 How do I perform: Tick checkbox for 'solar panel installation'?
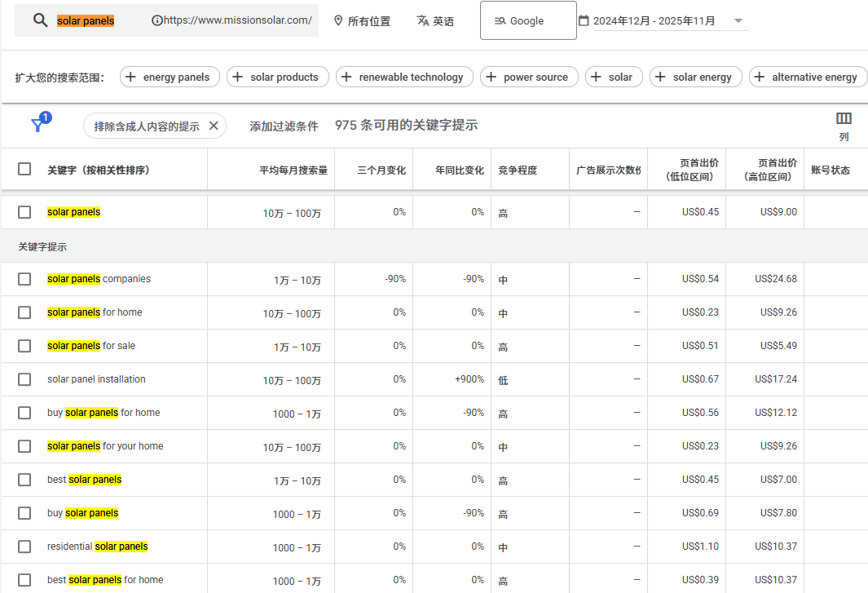24,379
